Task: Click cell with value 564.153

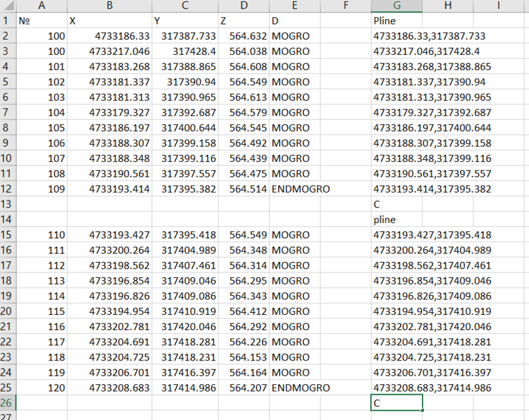Action: coord(243,357)
